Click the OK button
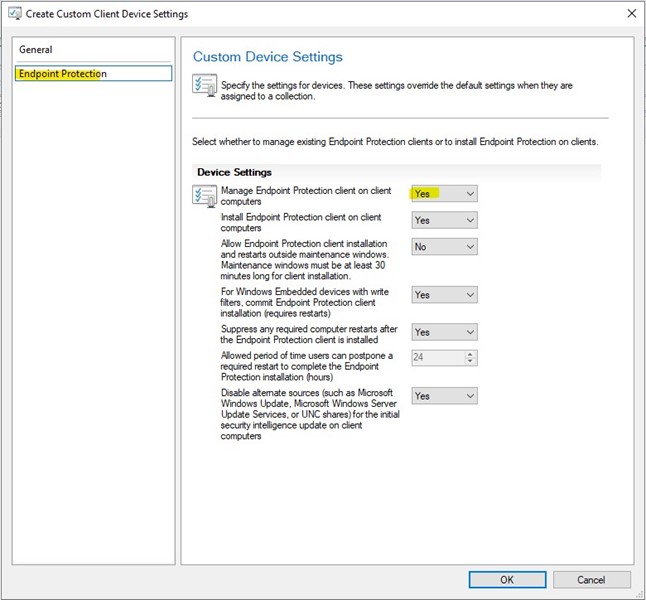 (508, 580)
